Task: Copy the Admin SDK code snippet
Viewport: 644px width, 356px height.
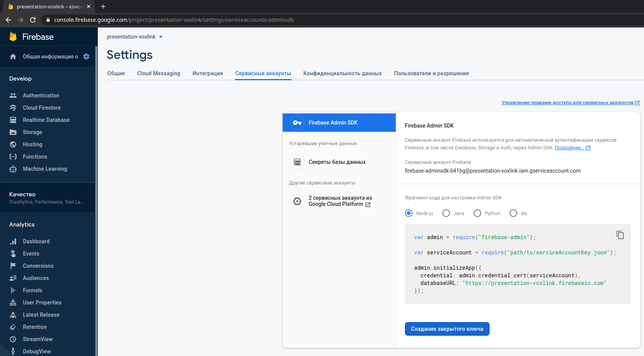Action: coord(620,235)
